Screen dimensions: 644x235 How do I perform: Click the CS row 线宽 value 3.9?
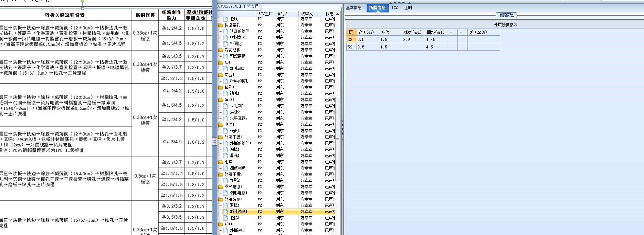click(x=413, y=40)
